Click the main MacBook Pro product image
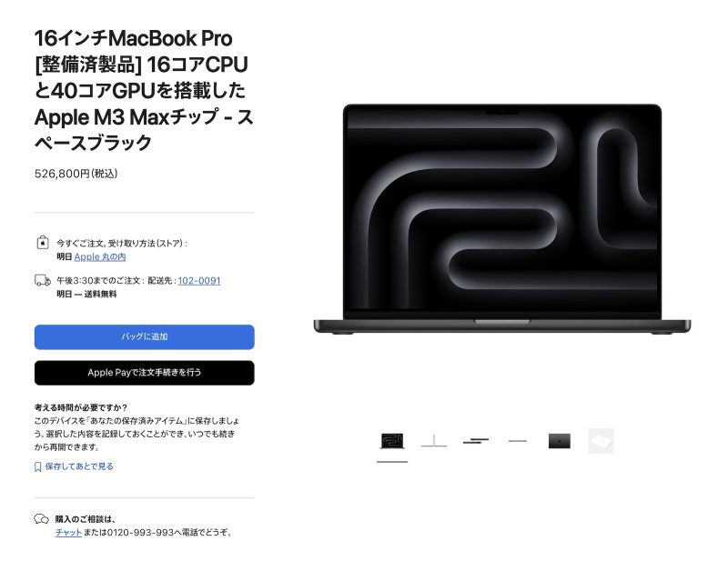 coord(502,218)
